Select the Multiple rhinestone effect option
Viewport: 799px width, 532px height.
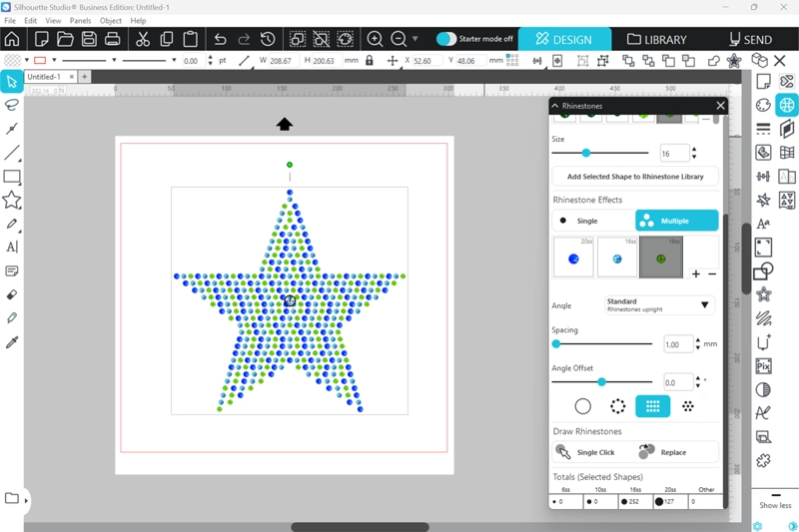pyautogui.click(x=676, y=221)
